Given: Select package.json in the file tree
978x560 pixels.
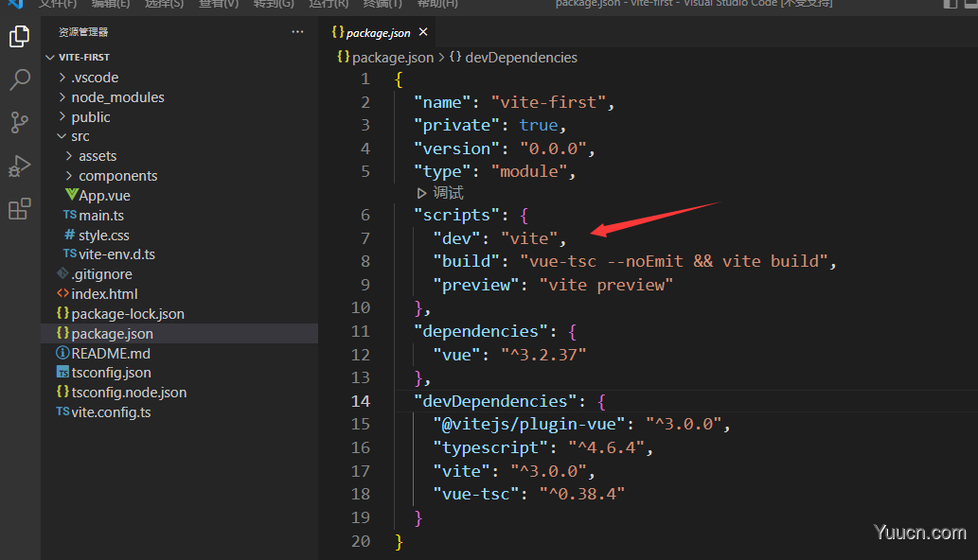Looking at the screenshot, I should point(113,334).
